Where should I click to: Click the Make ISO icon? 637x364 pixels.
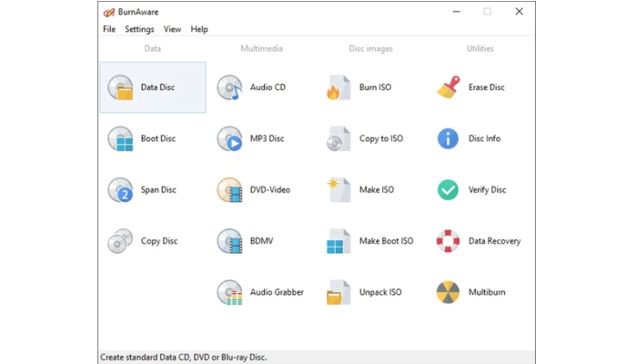(338, 190)
